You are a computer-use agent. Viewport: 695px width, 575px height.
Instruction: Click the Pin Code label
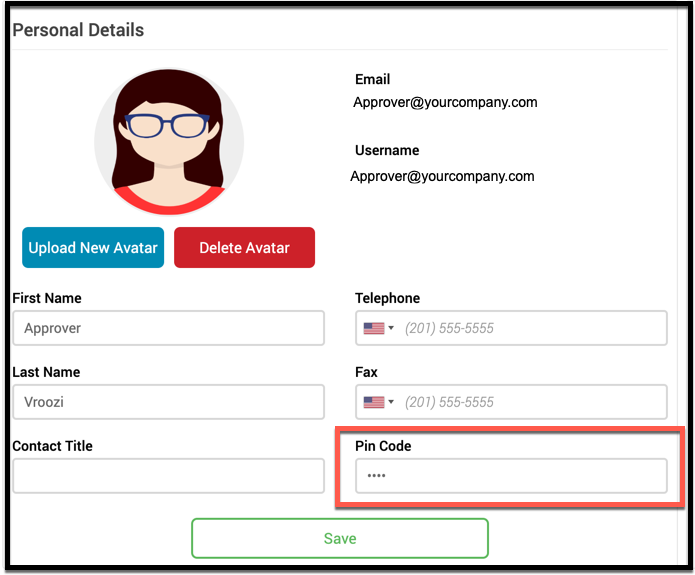click(x=383, y=446)
